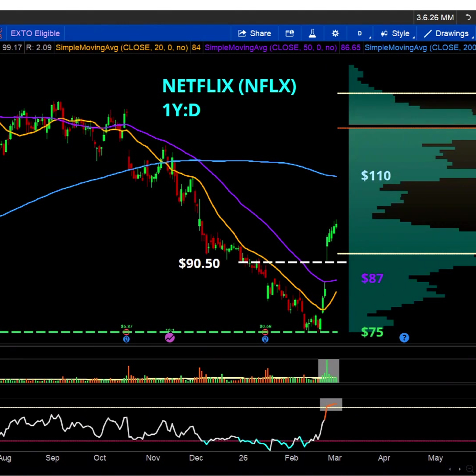The width and height of the screenshot is (476, 476).
Task: Expand the D aggregation period dropdown
Action: tap(360, 33)
